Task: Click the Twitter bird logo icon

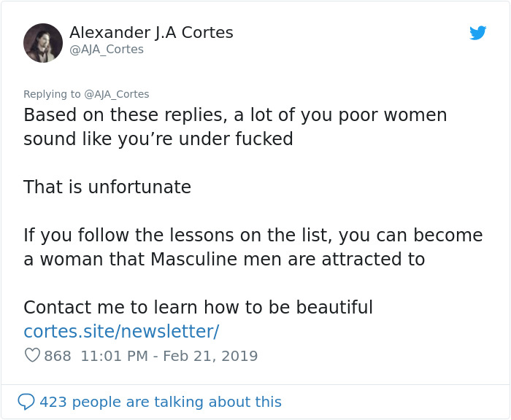Action: click(478, 33)
